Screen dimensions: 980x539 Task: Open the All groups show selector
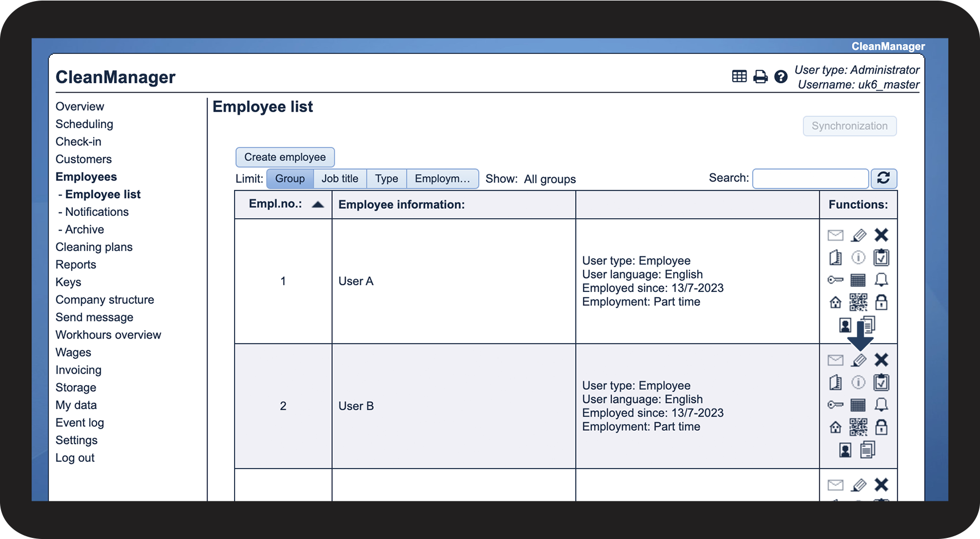(x=550, y=179)
